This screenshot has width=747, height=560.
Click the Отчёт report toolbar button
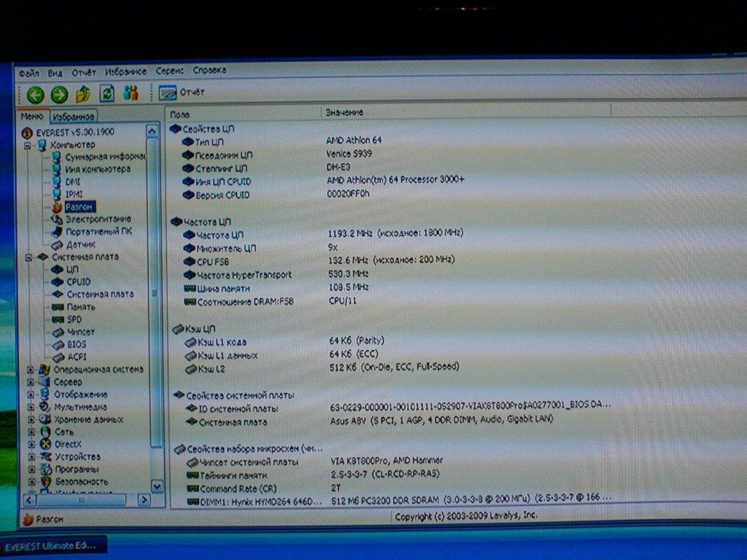(x=182, y=92)
